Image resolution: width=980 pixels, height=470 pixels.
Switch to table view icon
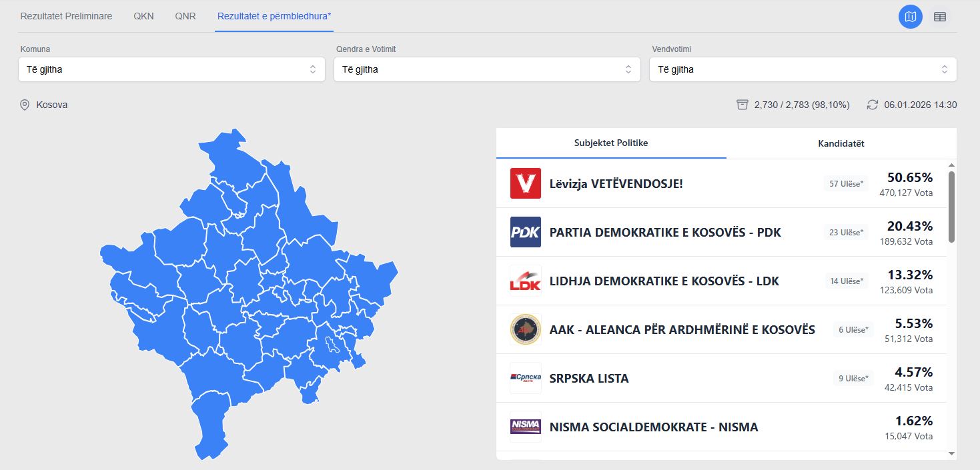coord(939,17)
